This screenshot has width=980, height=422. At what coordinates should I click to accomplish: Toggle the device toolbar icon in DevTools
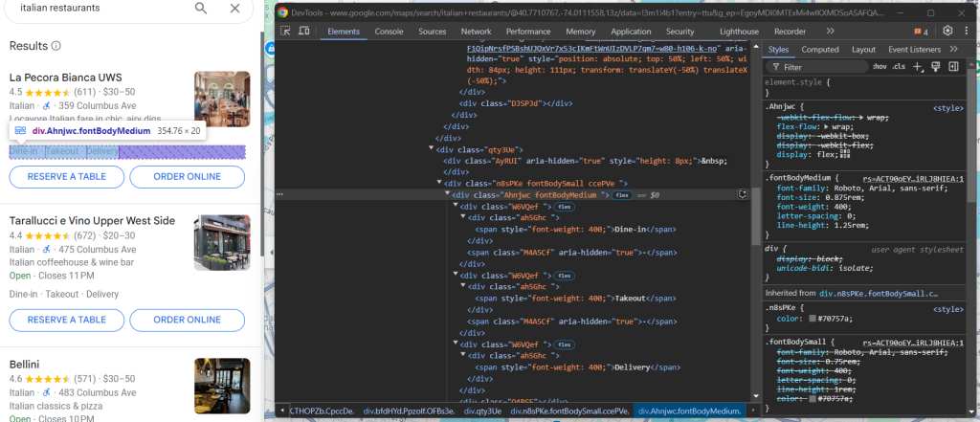point(304,32)
